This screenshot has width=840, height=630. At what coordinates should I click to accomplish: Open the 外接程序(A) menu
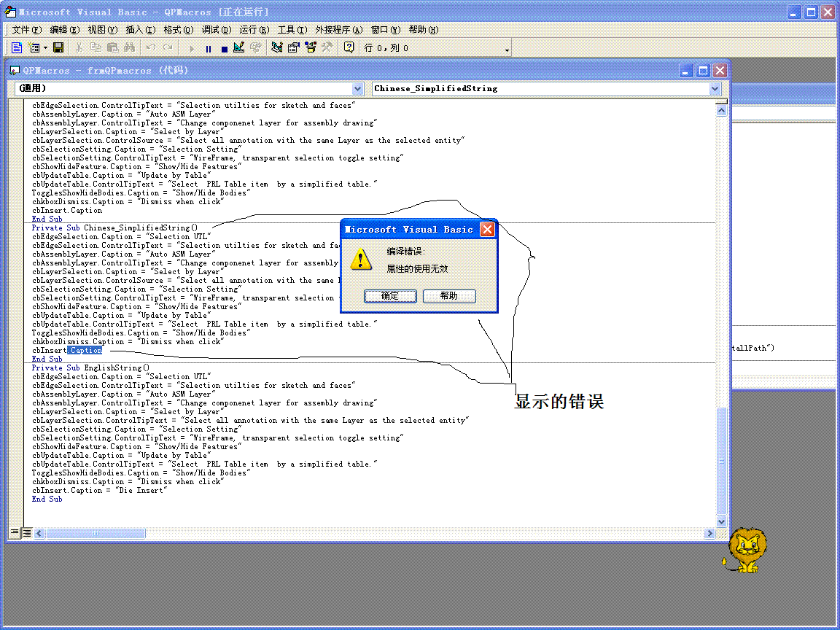tap(339, 30)
